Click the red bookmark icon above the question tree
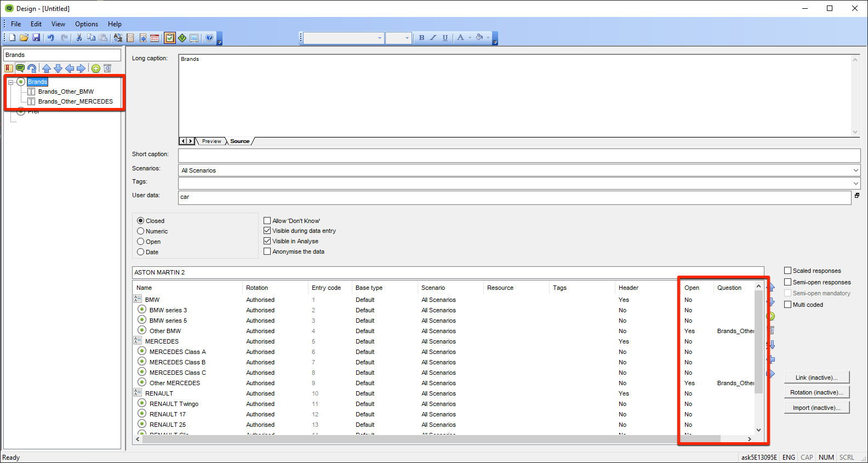 [9, 68]
